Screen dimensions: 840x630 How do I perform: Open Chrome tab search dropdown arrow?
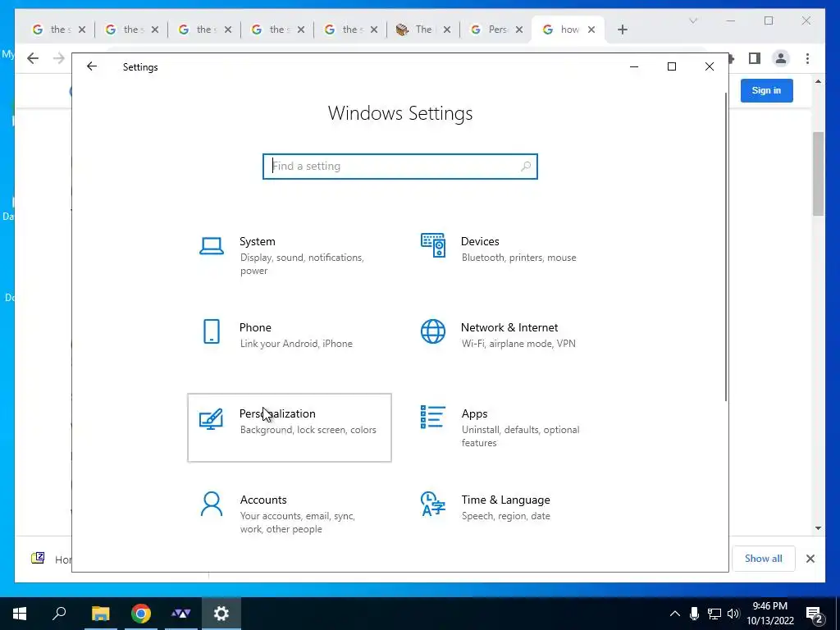click(693, 21)
